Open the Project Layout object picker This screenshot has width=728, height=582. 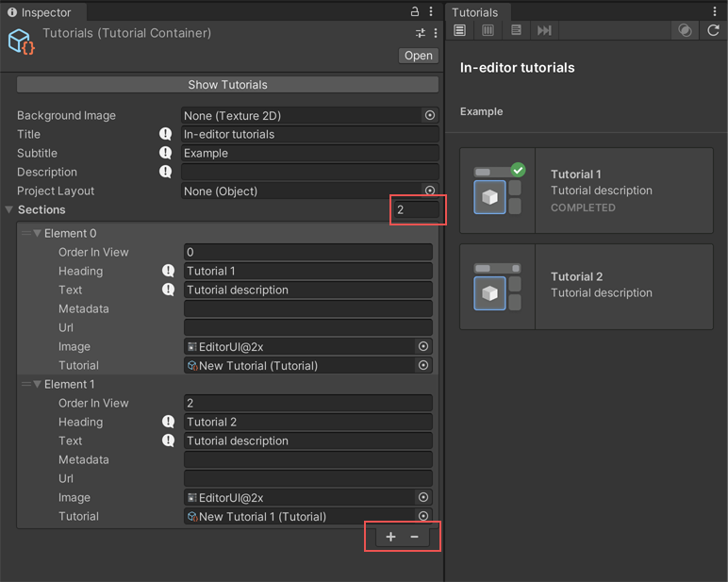click(x=429, y=191)
